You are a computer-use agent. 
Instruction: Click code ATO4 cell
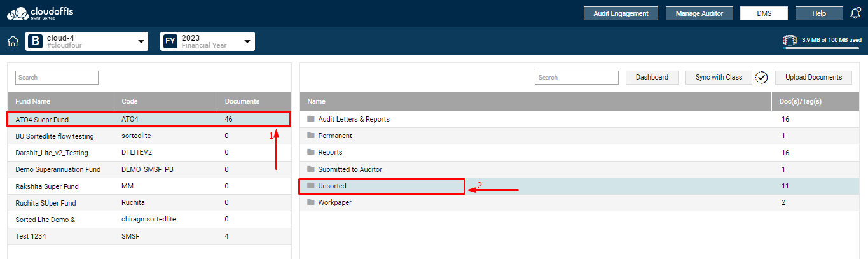click(130, 119)
